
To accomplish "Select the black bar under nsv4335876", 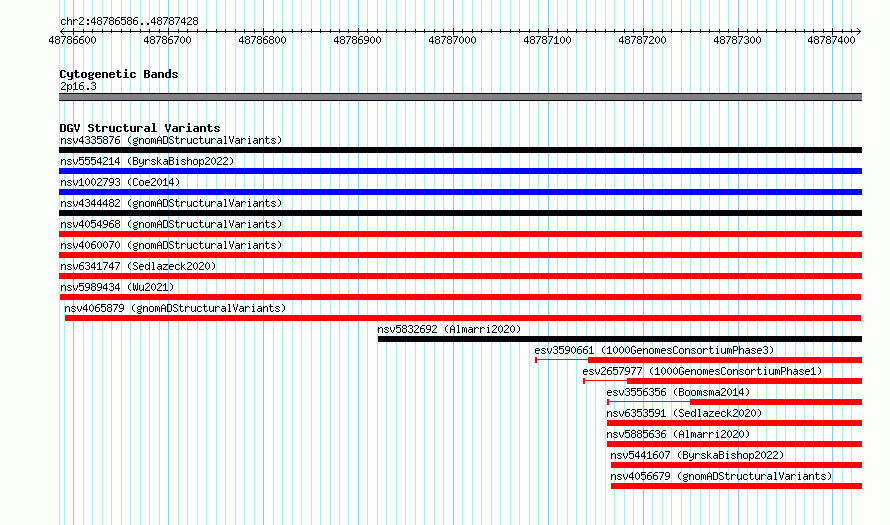I will (460, 150).
